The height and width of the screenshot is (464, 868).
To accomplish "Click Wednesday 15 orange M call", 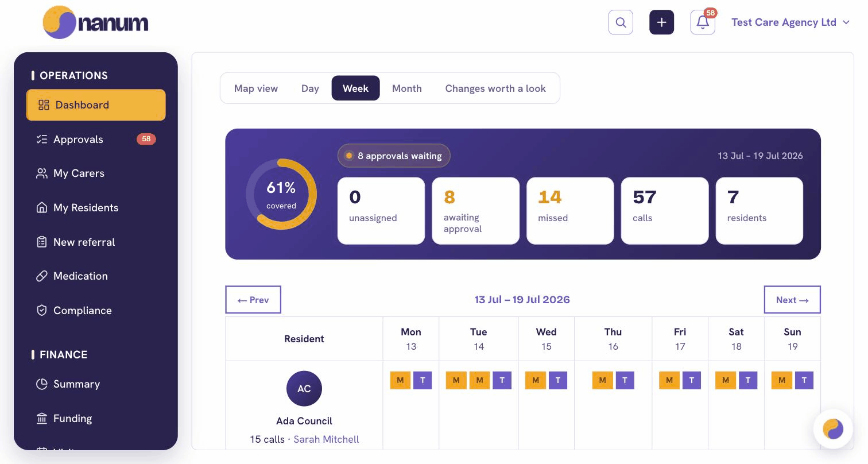I will pyautogui.click(x=536, y=380).
